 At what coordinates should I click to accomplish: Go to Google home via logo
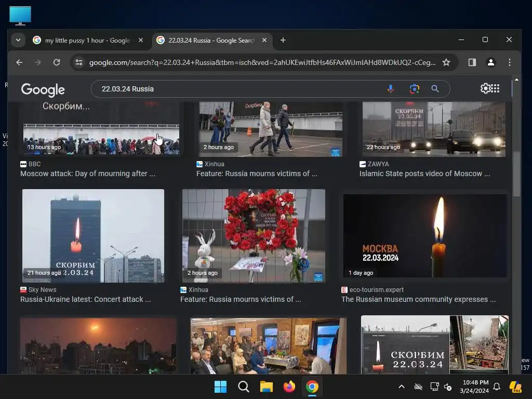(x=43, y=89)
